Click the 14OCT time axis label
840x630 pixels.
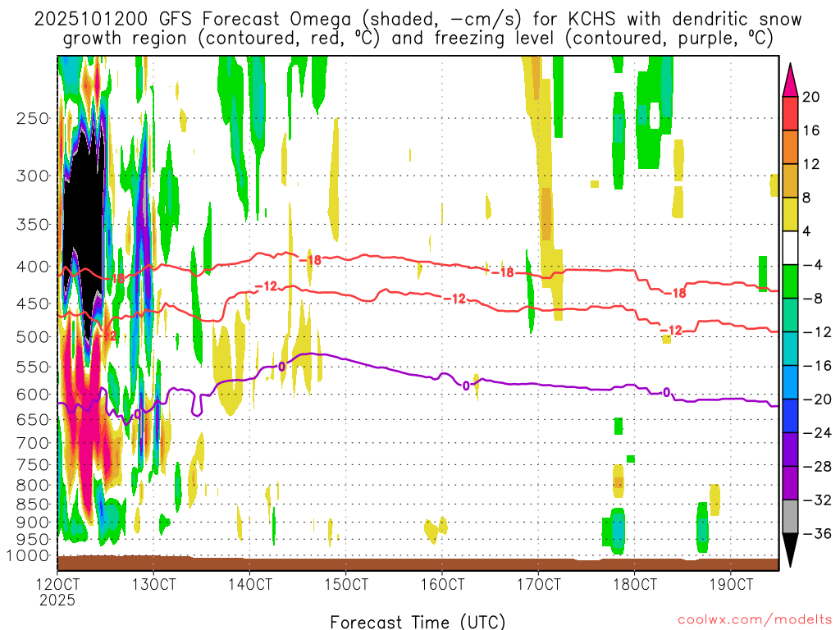[x=250, y=584]
